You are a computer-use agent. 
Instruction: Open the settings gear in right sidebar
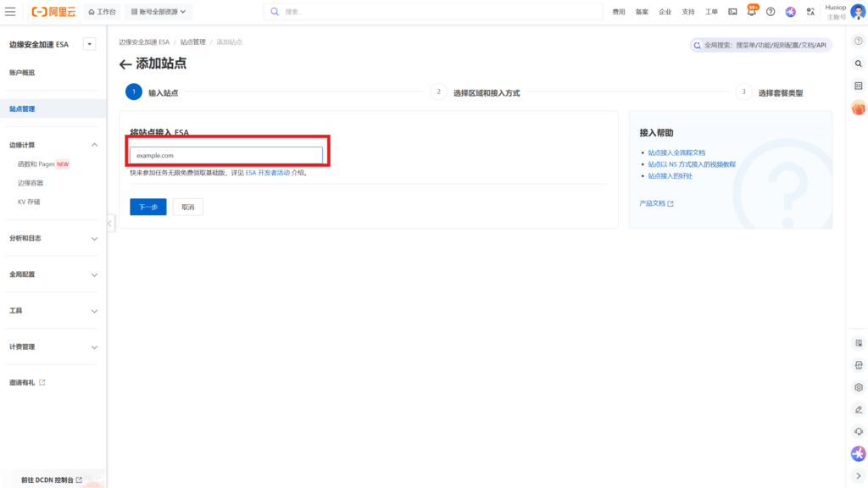858,387
